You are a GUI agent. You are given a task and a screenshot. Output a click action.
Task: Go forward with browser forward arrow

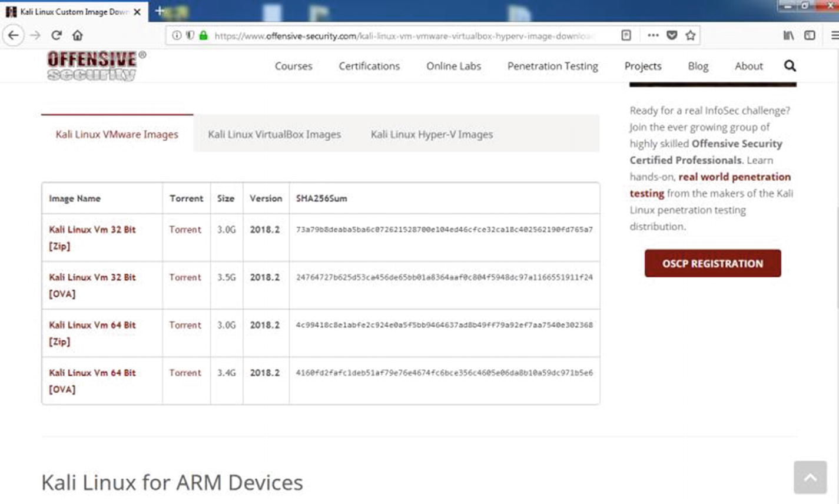[x=35, y=35]
